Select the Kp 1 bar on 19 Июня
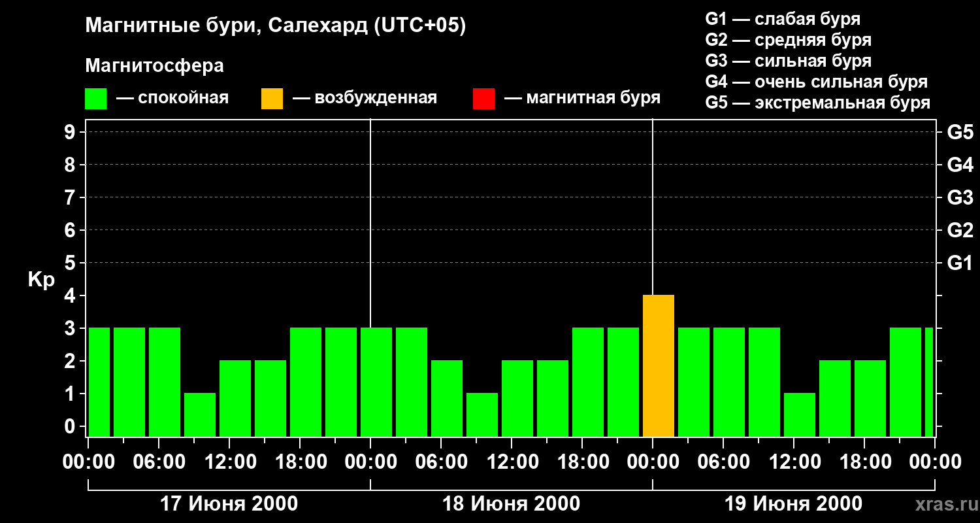 [800, 415]
